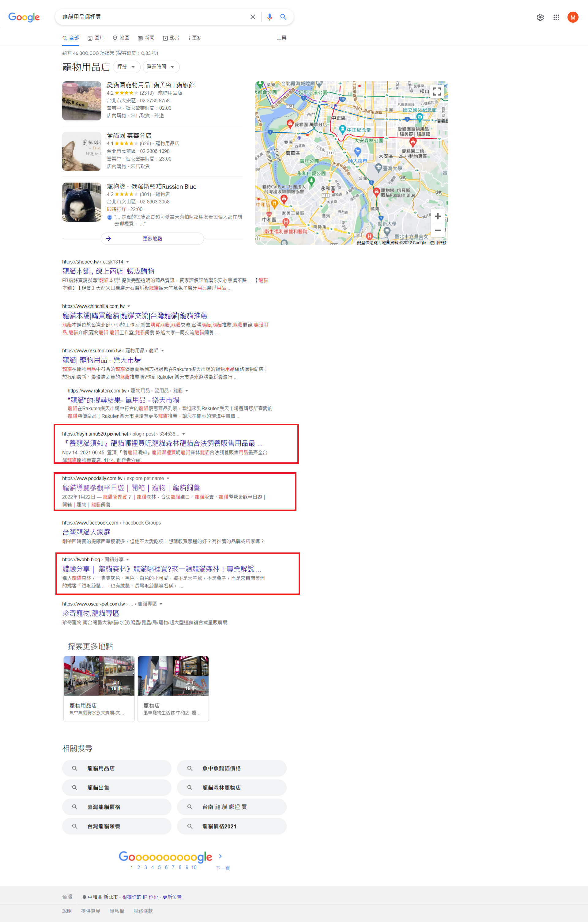Click the blue magnifier search icon
The width and height of the screenshot is (588, 922).
pyautogui.click(x=283, y=17)
